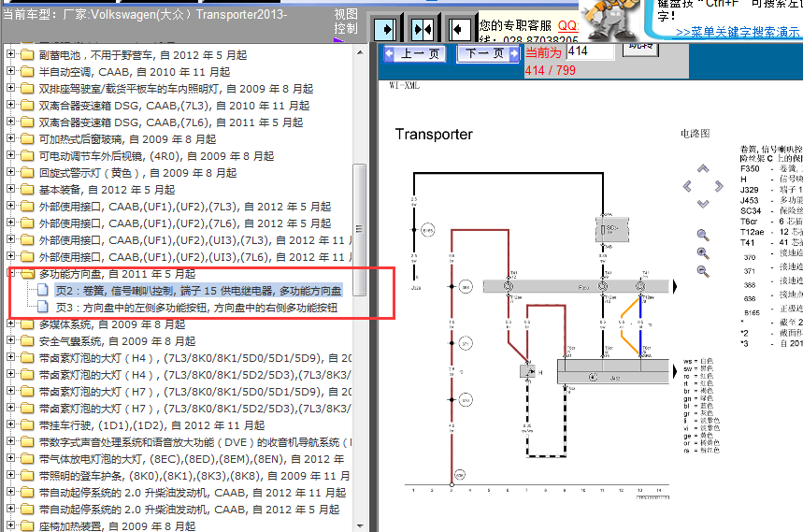Open the 菜单关键字搜索演示 link
This screenshot has width=803, height=532.
[738, 33]
